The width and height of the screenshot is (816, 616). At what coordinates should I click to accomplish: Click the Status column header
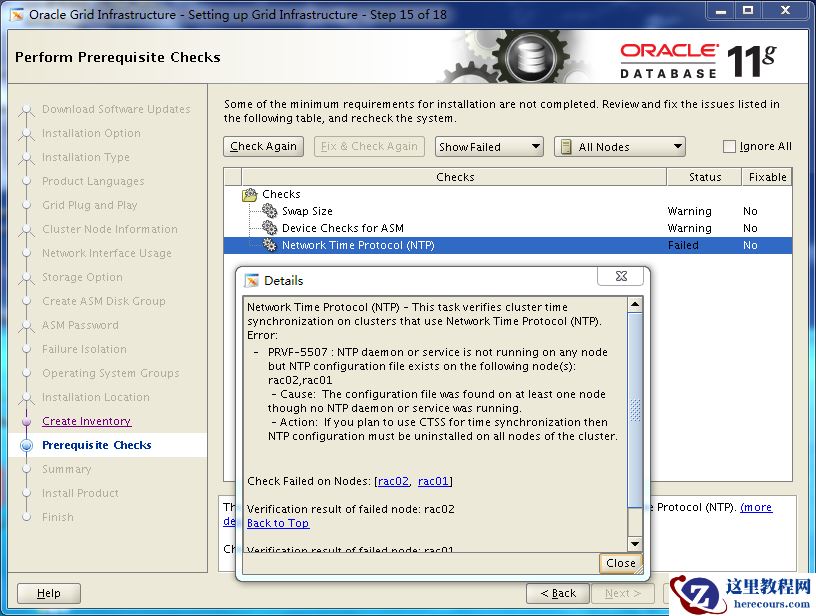tap(704, 177)
